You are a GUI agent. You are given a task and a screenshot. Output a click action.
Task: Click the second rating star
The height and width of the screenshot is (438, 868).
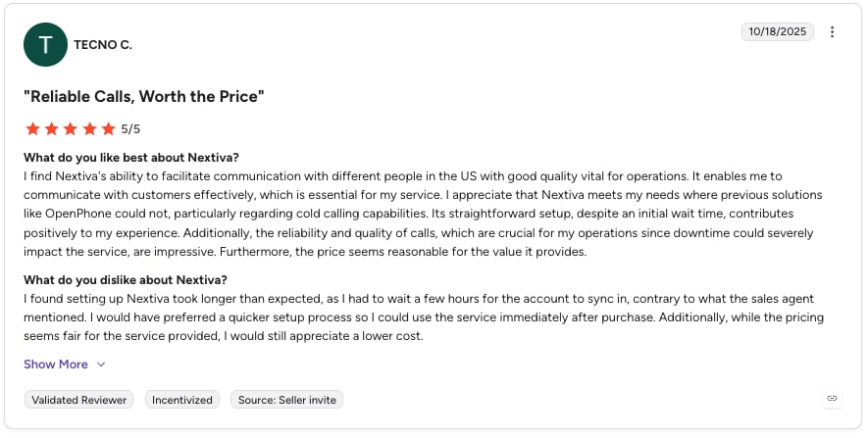coord(51,129)
